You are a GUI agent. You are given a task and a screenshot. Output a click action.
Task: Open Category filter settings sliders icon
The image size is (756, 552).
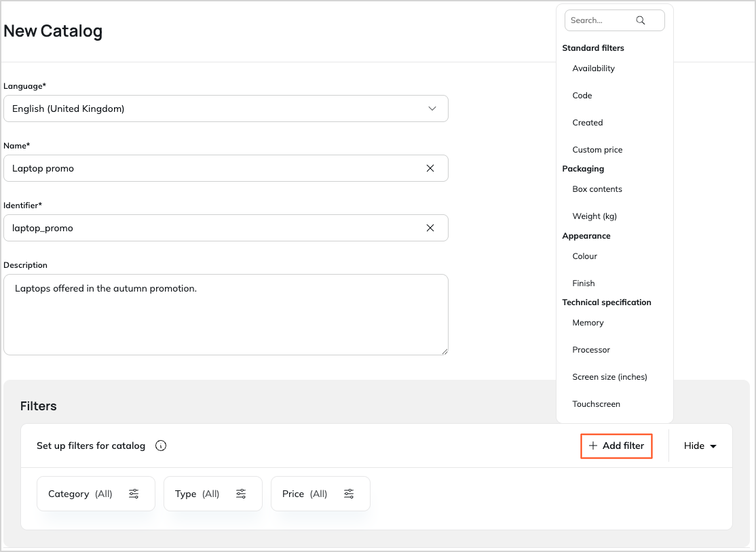point(134,494)
